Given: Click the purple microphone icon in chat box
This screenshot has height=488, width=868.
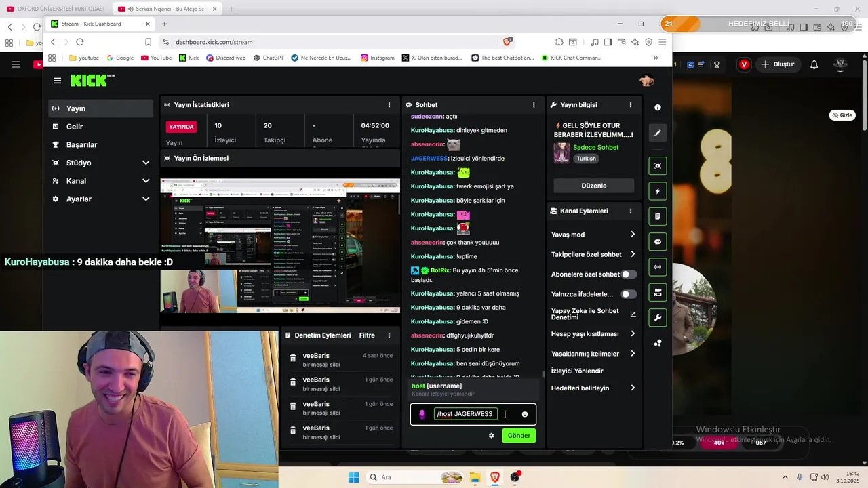Looking at the screenshot, I should pos(422,414).
